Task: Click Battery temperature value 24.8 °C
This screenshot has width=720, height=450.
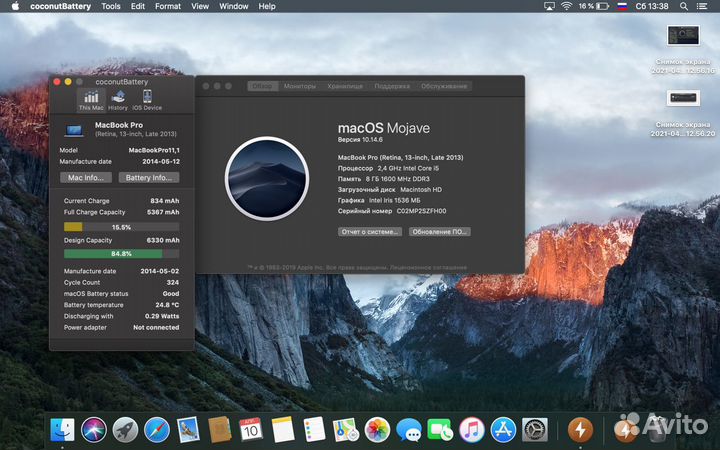Action: pyautogui.click(x=167, y=305)
